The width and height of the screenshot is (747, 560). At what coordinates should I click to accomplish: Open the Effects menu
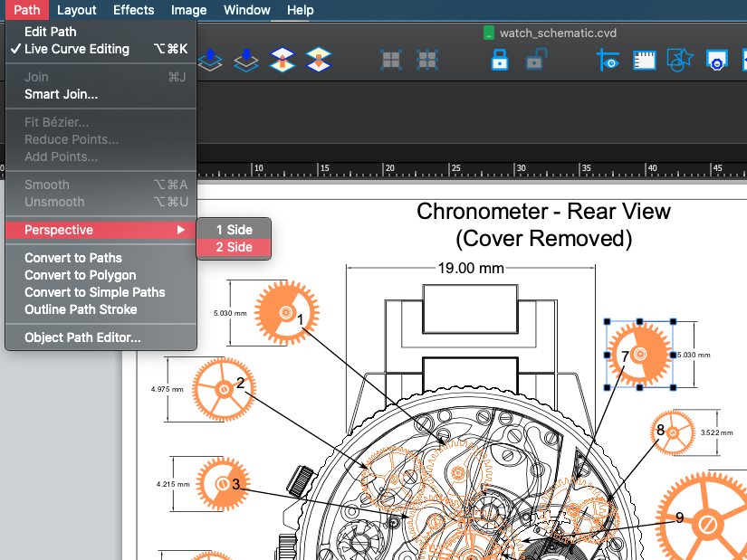[x=133, y=10]
